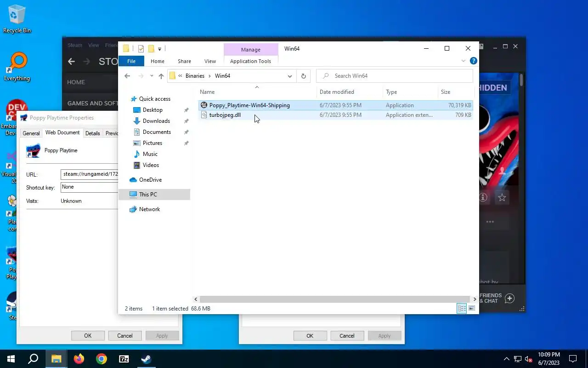Switch to details view layout icon
Screen dimensions: 588x368
pos(462,309)
